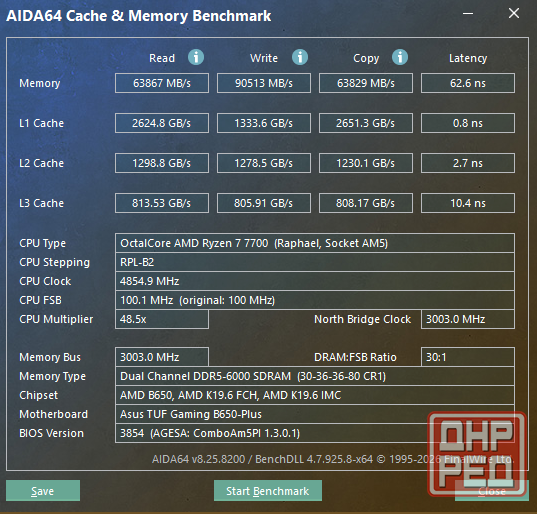Click the info icon next to Write
Image resolution: width=537 pixels, height=514 pixels.
(x=300, y=57)
